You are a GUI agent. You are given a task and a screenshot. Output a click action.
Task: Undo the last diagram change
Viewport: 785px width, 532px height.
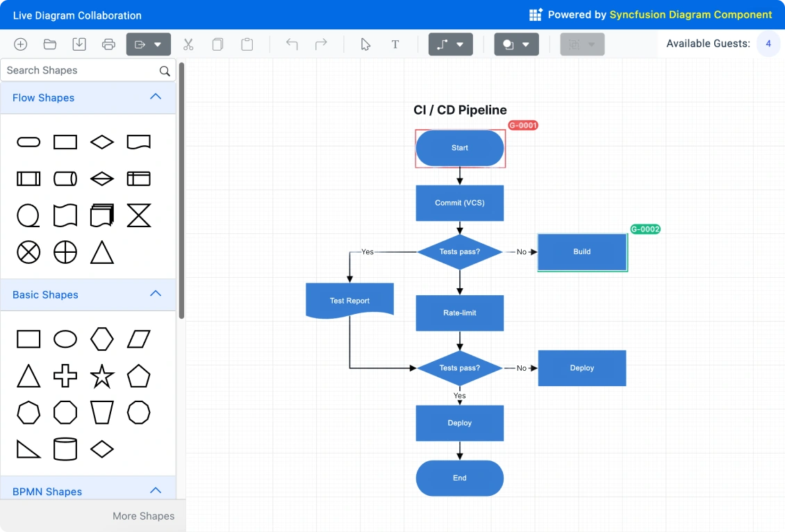pos(291,44)
